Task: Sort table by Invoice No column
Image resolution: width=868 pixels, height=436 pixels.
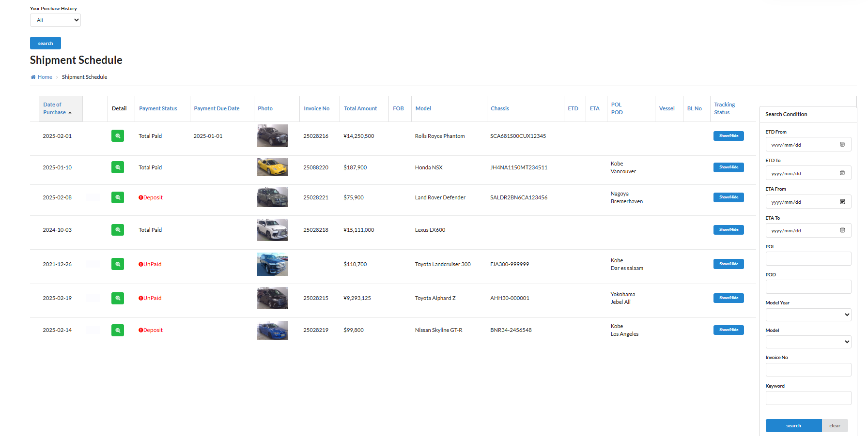Action: (x=317, y=108)
